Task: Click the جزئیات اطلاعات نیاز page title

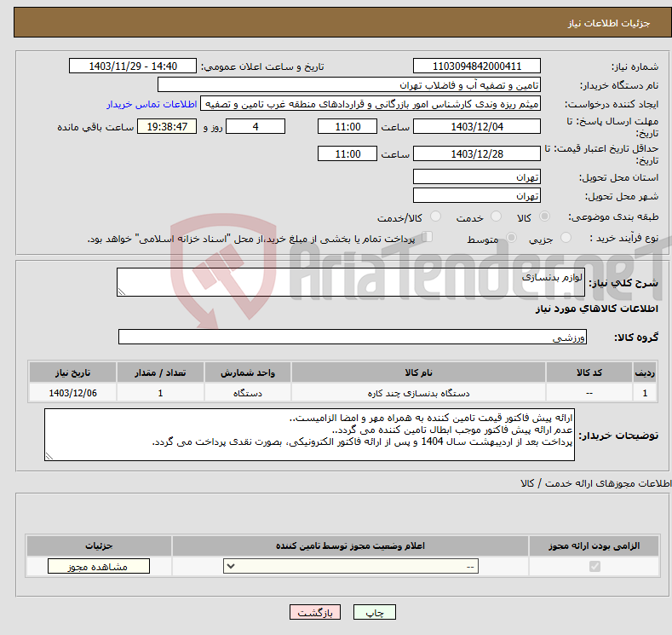Action: 609,23
